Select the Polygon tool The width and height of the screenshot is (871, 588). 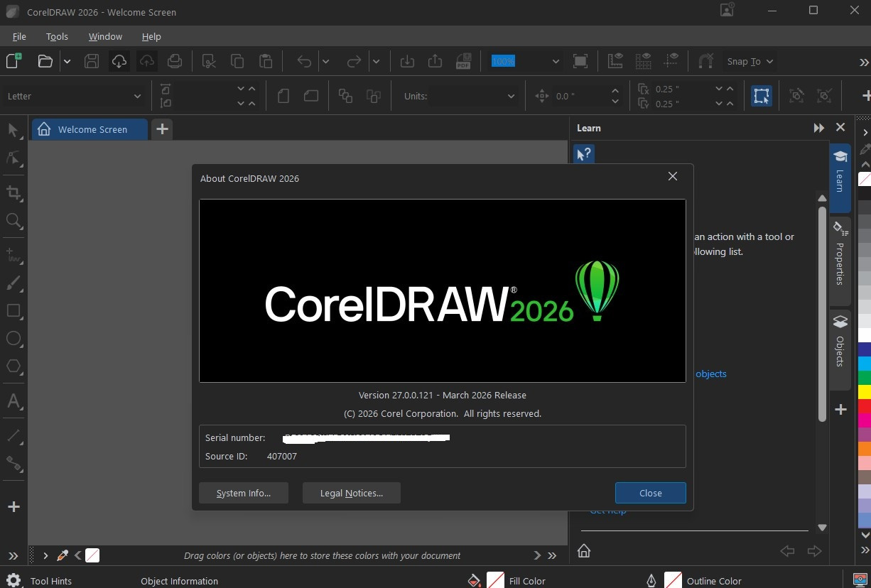coord(13,366)
